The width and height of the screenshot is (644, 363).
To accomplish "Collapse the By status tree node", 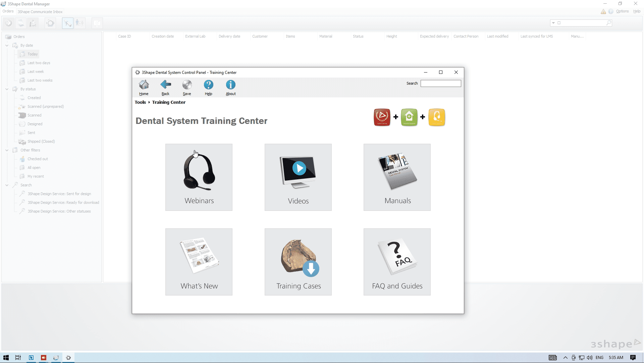I will [7, 89].
